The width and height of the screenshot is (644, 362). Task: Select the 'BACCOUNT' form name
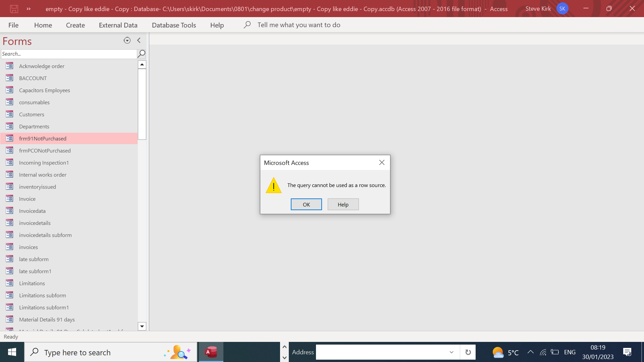pos(33,78)
